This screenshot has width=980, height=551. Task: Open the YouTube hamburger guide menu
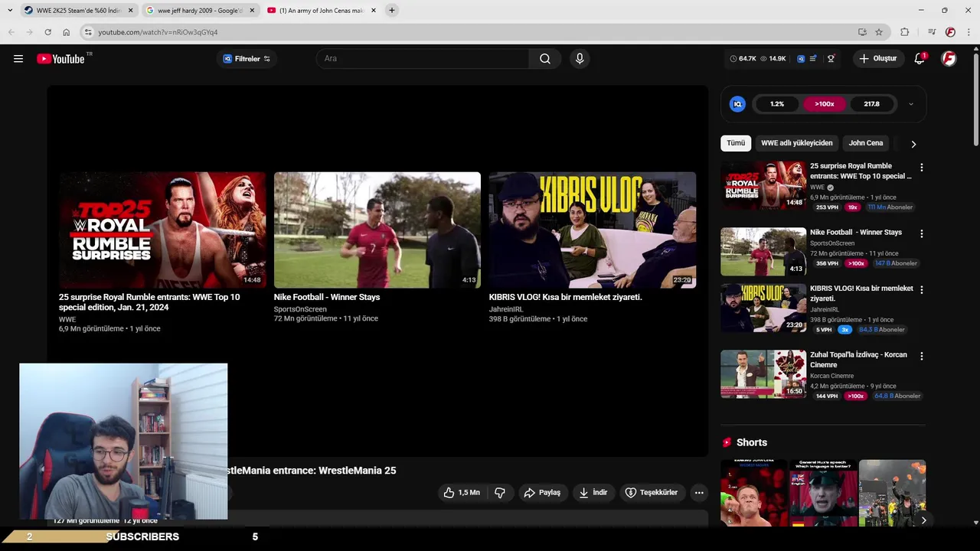click(x=18, y=59)
